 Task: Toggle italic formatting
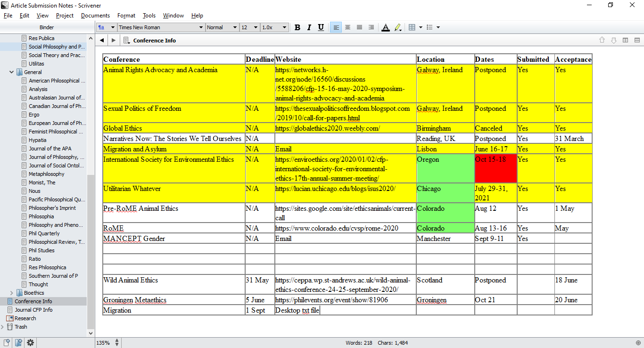pyautogui.click(x=309, y=27)
